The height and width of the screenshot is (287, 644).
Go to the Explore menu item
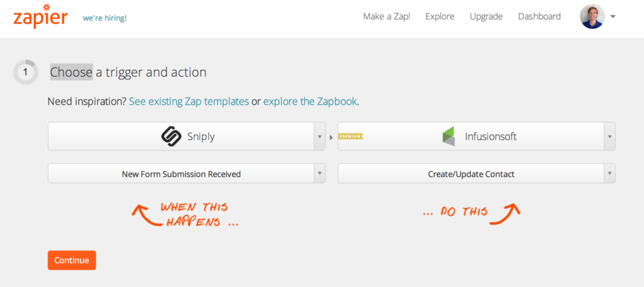[x=440, y=16]
